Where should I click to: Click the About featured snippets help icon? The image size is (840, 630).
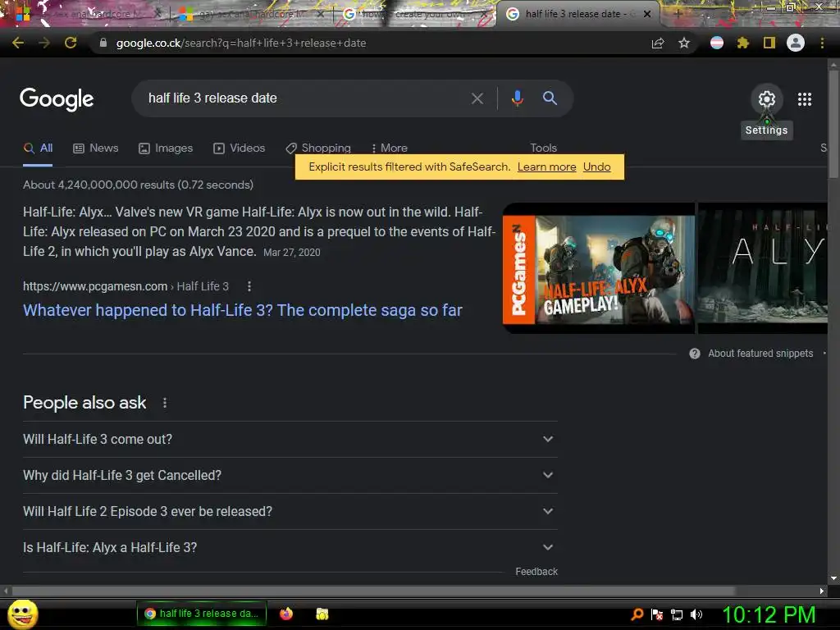(695, 354)
